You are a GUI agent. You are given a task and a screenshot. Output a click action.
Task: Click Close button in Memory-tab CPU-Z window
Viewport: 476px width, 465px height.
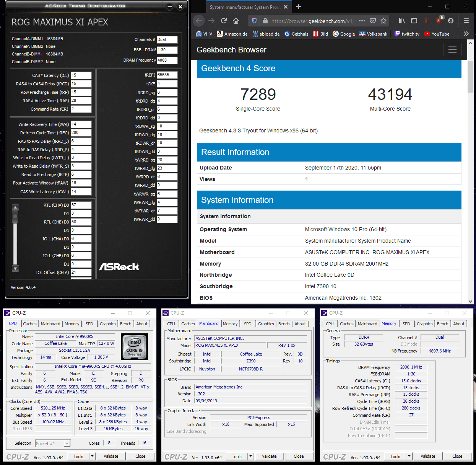click(x=457, y=456)
